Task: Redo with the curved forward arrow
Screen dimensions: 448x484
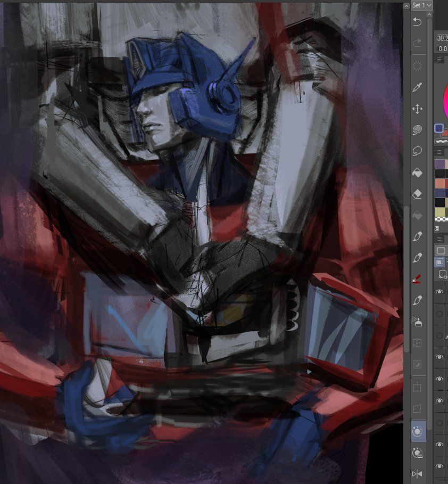Action: [417, 43]
